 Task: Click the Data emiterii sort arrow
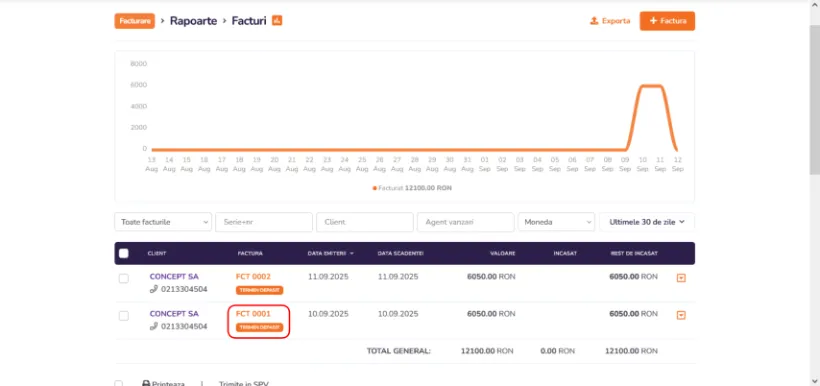click(x=352, y=254)
